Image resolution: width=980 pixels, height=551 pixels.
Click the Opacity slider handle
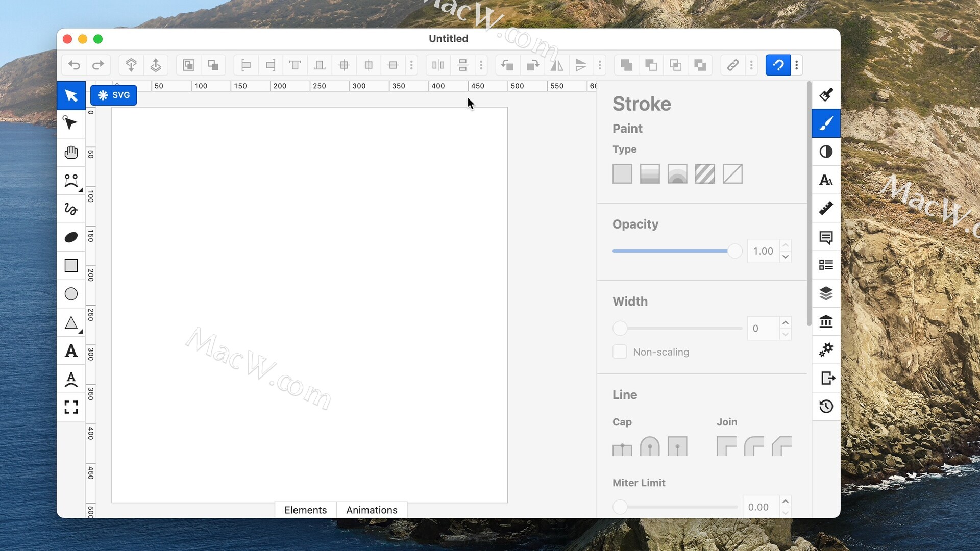734,251
